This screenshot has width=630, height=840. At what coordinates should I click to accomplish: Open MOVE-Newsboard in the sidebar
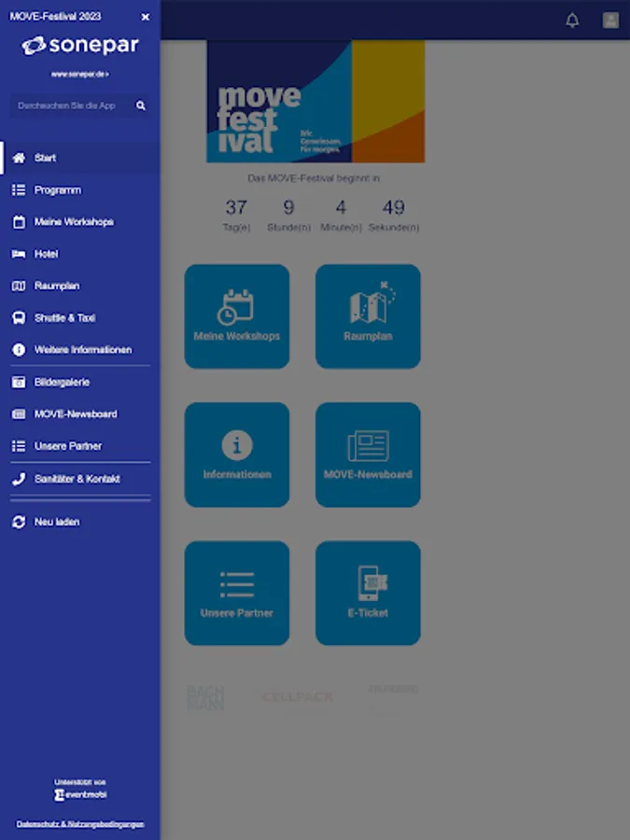click(80, 414)
